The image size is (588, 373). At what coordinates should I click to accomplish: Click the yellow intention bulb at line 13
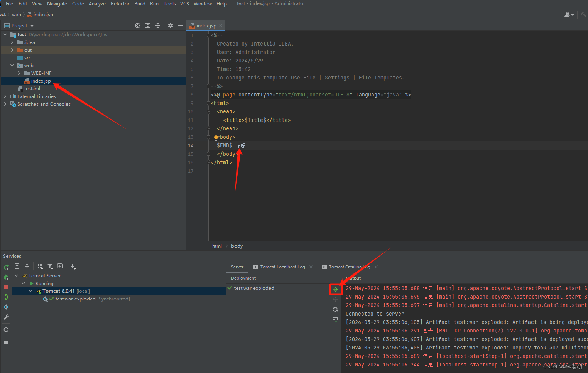[x=216, y=137]
